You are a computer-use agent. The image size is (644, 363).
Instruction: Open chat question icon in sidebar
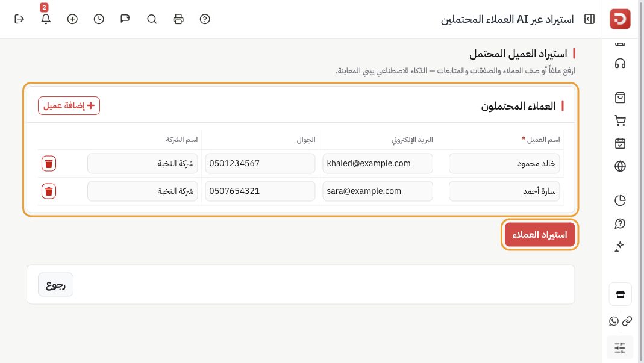(x=620, y=223)
